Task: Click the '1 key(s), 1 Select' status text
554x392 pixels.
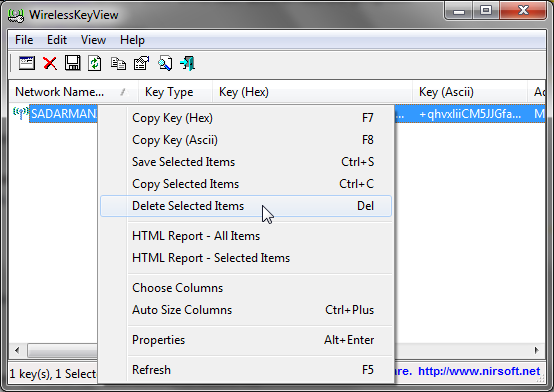Action: (52, 374)
